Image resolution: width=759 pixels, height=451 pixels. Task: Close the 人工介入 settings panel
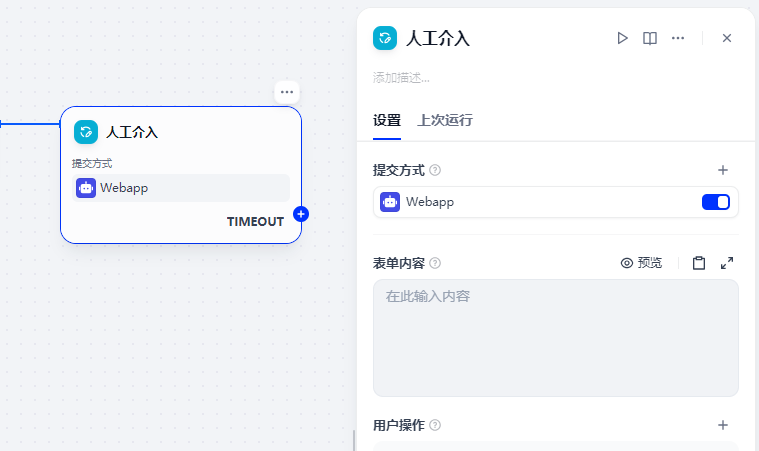(x=727, y=38)
